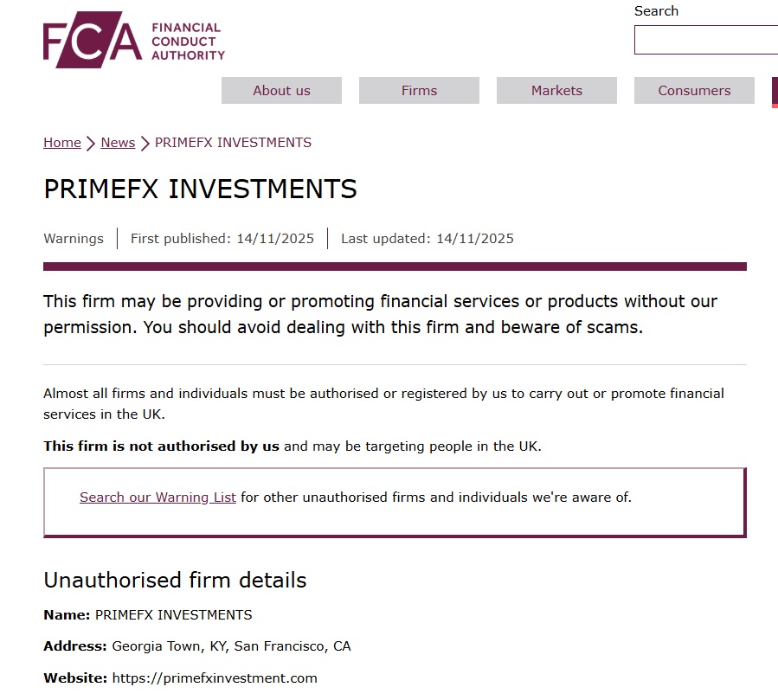Open the Markets section

point(556,90)
